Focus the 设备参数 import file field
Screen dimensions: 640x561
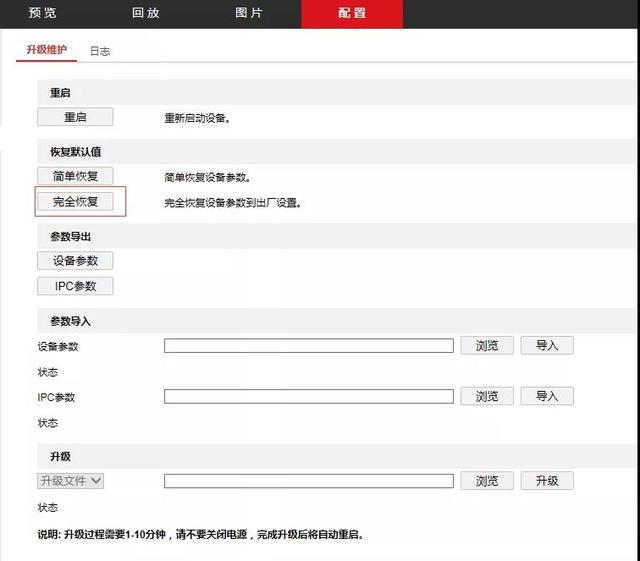click(x=309, y=345)
